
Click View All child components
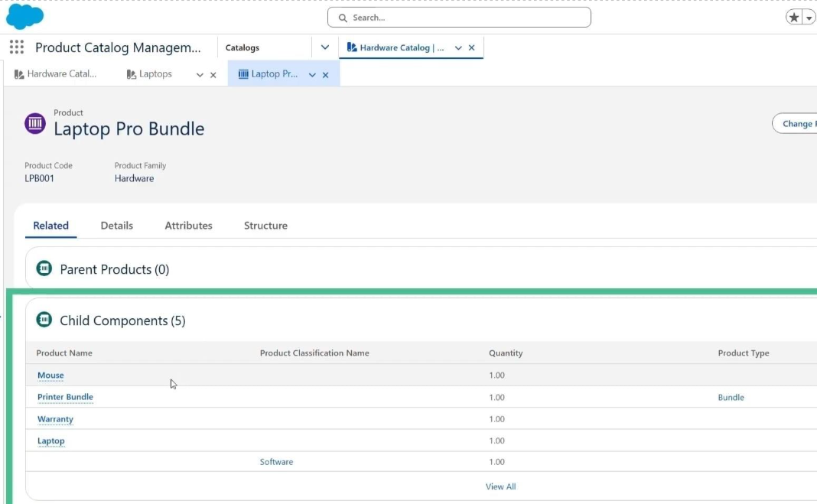click(x=500, y=486)
